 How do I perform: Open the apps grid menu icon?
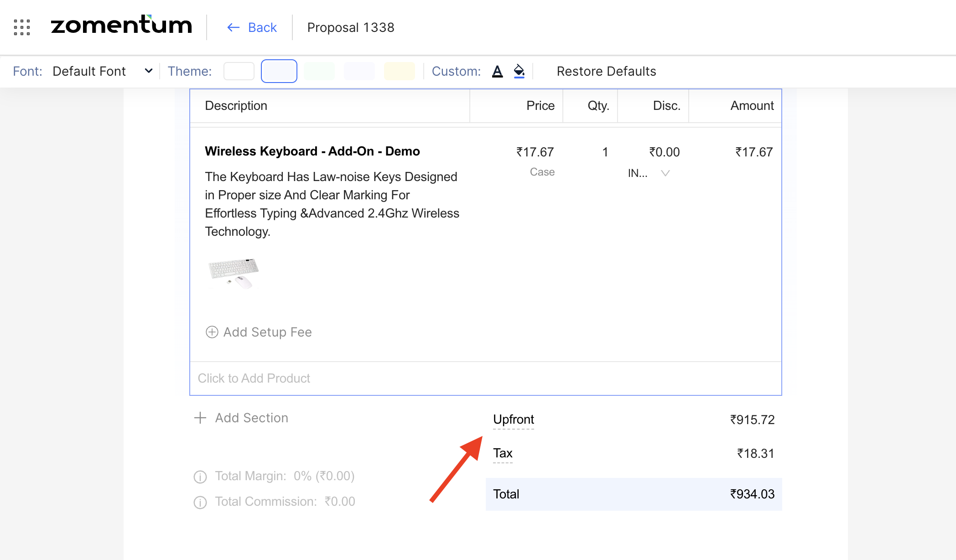22,27
